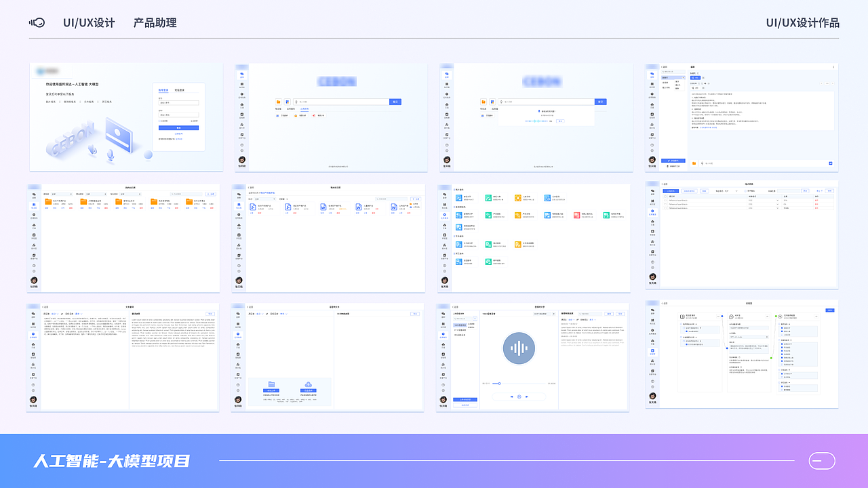Open the ellipsis menu on the first workflow node card

pyautogui.click(x=717, y=317)
